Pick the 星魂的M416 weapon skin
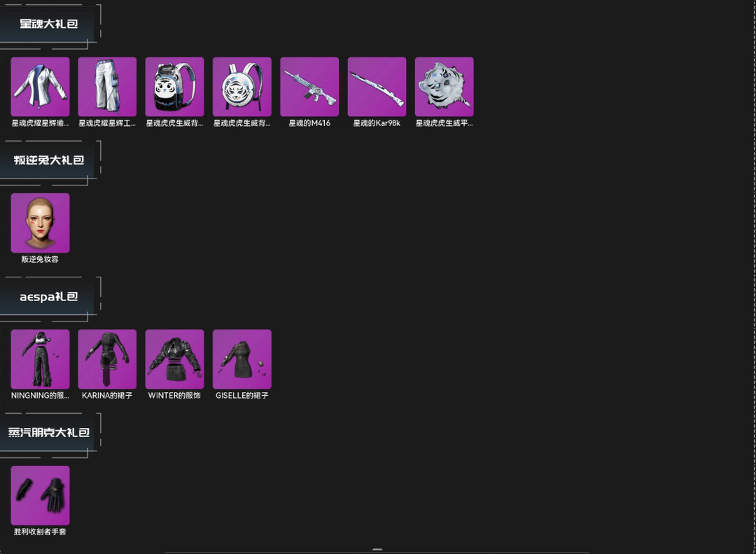The image size is (756, 554). (309, 87)
